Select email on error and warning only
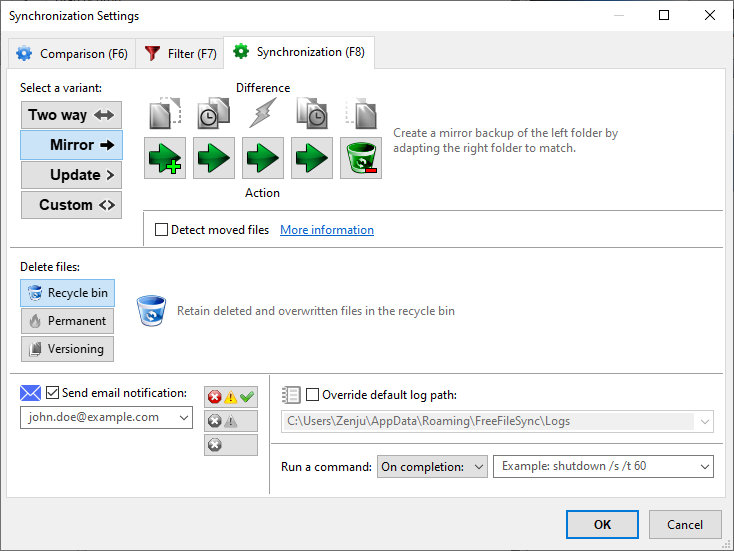Screen dimensions: 734x551 click(x=231, y=421)
